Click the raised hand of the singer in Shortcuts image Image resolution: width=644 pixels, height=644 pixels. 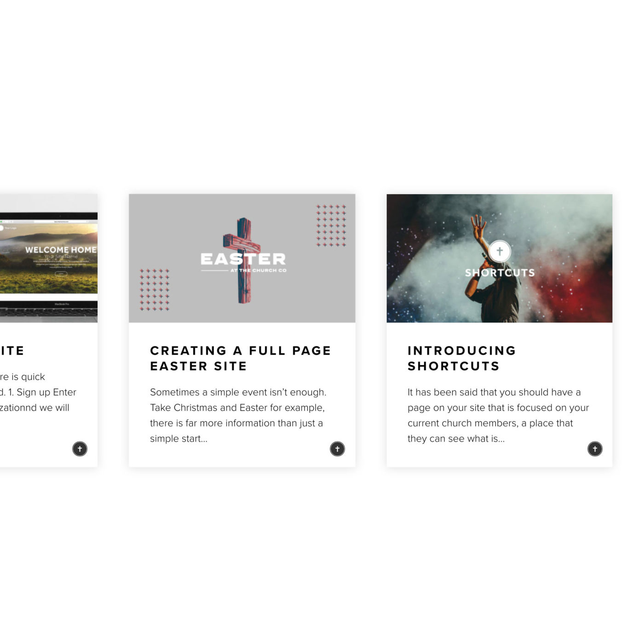tap(478, 226)
